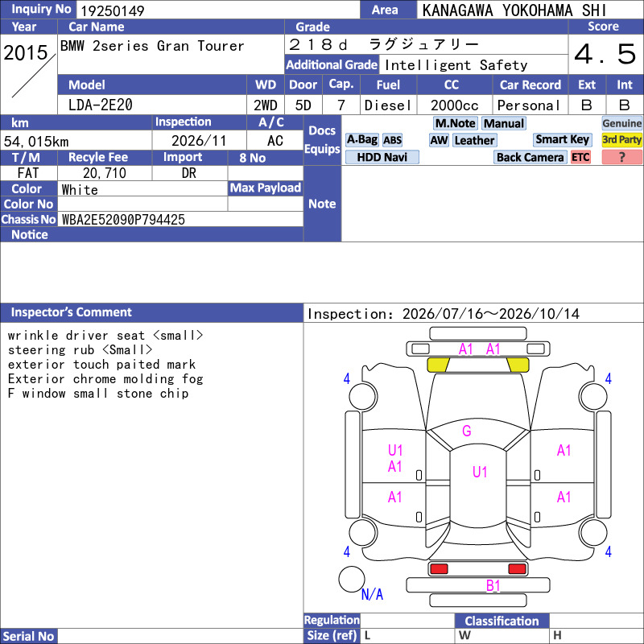Select the Leather equipment badge
Viewport: 644px width, 644px height.
[474, 140]
